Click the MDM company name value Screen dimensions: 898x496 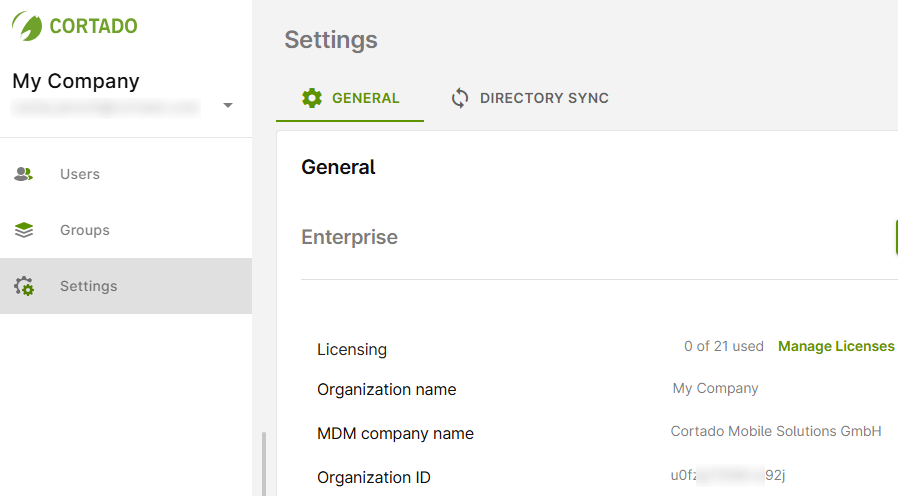(776, 431)
